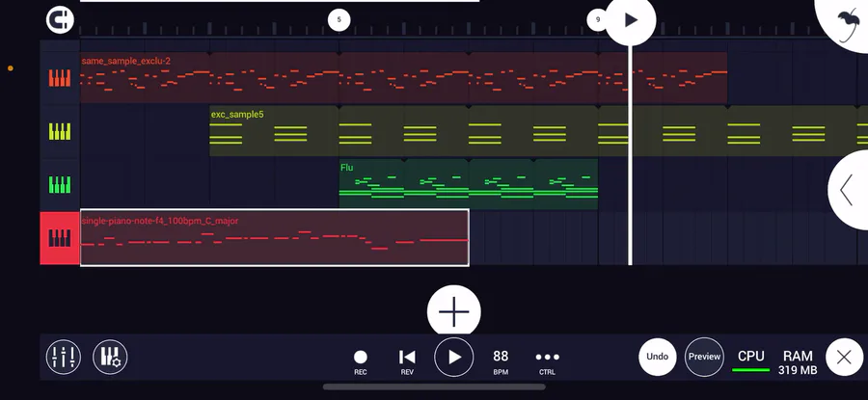Viewport: 868px width, 400px height.
Task: Open the instrument keyboard settings
Action: (110, 357)
